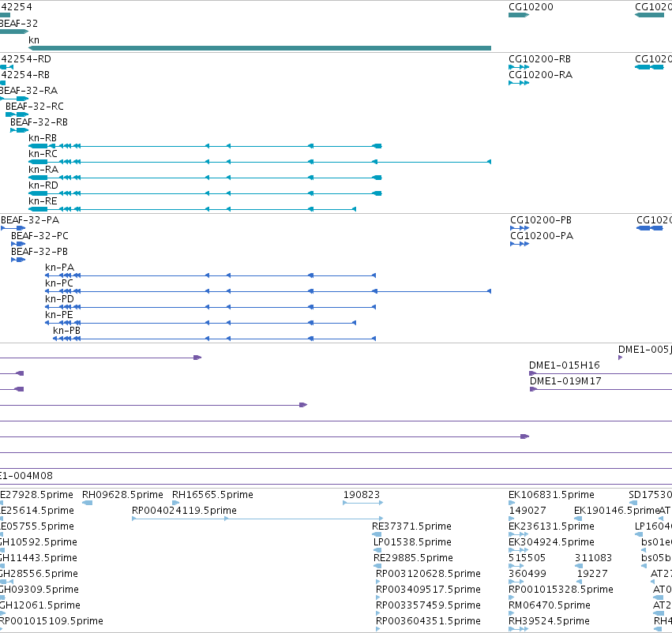Click the 515505 feature label
This screenshot has width=672, height=633.
pyautogui.click(x=527, y=557)
